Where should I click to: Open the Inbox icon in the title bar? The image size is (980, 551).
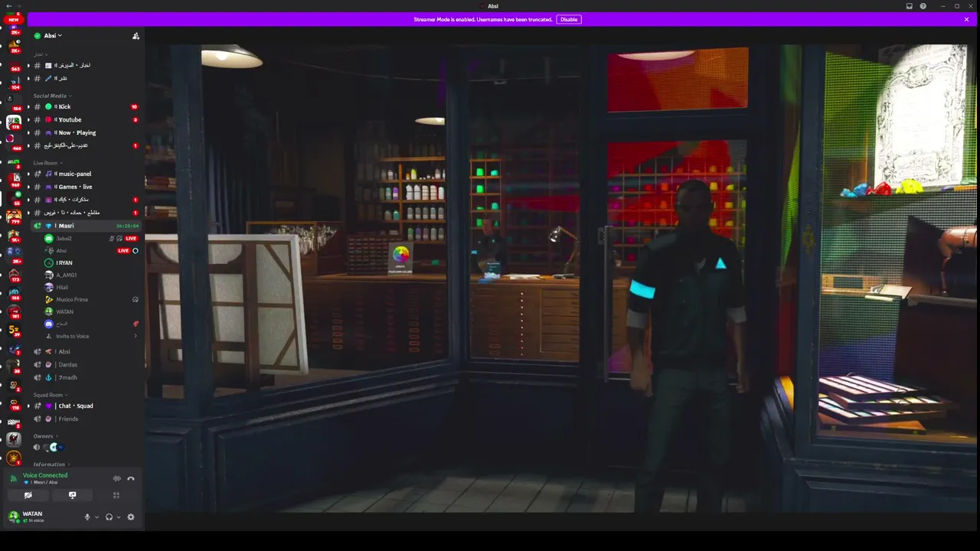point(909,6)
